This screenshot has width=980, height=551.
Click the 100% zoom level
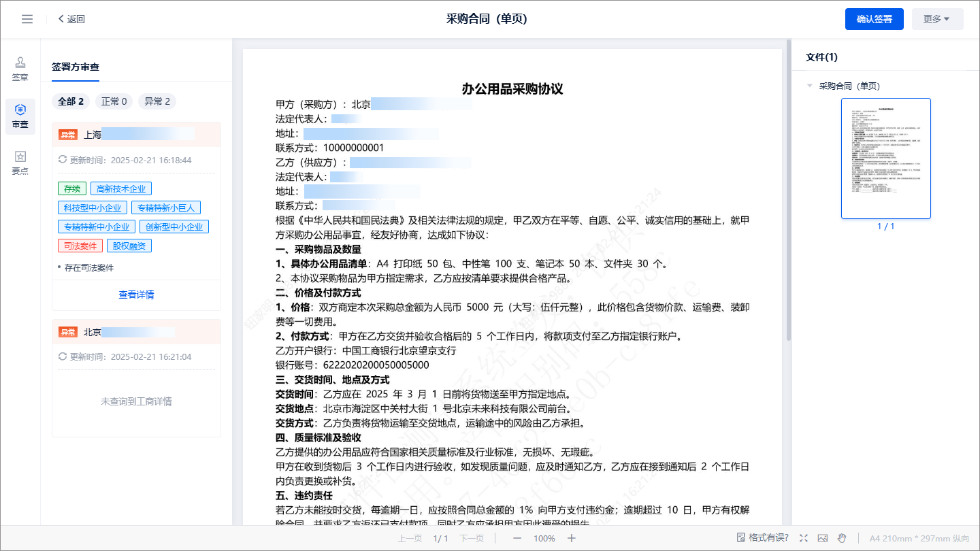(544, 538)
